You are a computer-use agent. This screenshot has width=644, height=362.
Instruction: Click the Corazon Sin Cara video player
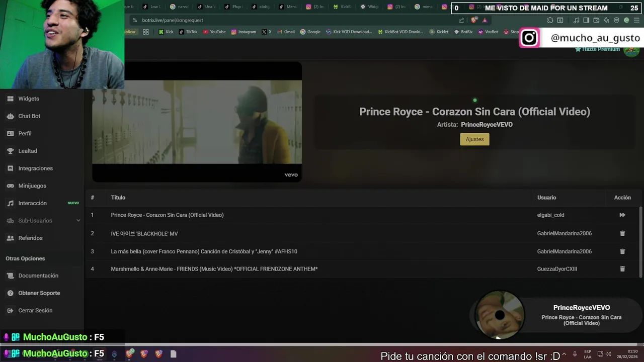197,122
